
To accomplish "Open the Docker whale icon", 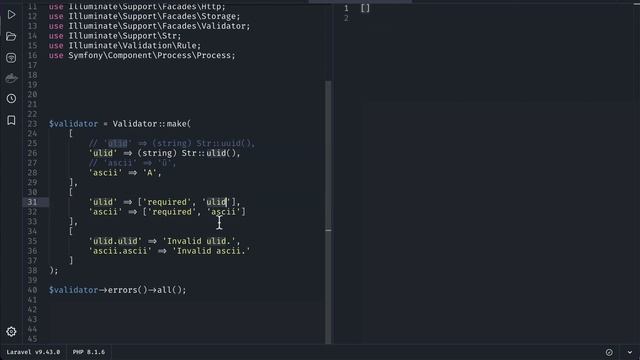I will click(x=11, y=78).
